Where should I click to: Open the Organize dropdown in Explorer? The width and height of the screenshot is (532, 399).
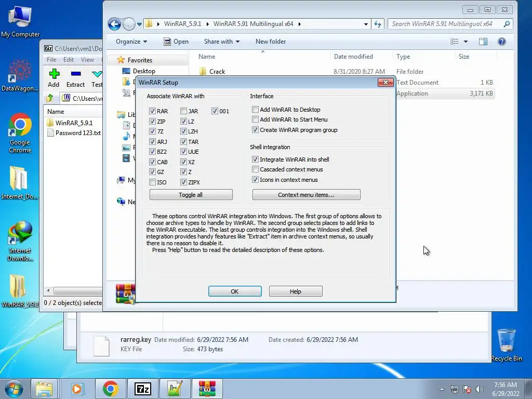point(131,42)
